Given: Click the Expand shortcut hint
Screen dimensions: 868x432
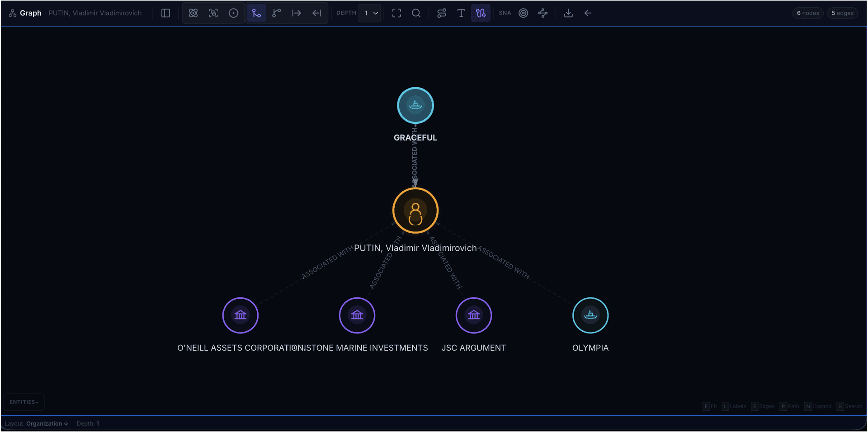Looking at the screenshot, I should click(818, 406).
